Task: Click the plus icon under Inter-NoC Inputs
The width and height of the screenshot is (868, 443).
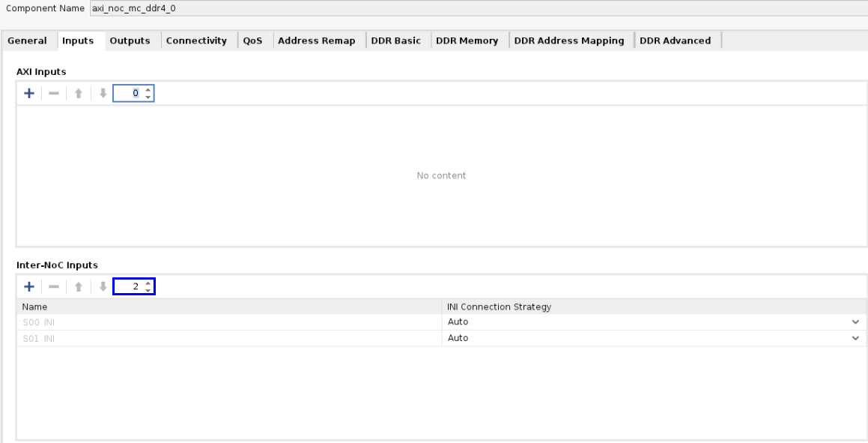Action: [x=29, y=286]
